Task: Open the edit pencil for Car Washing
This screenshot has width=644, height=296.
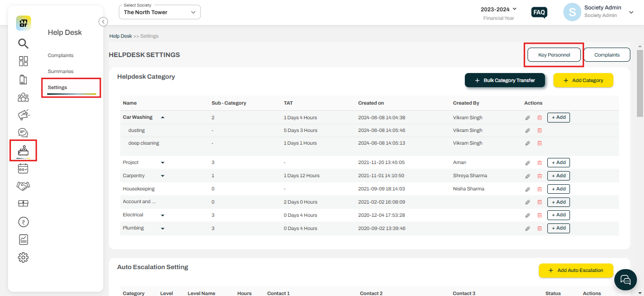Action: coord(528,117)
